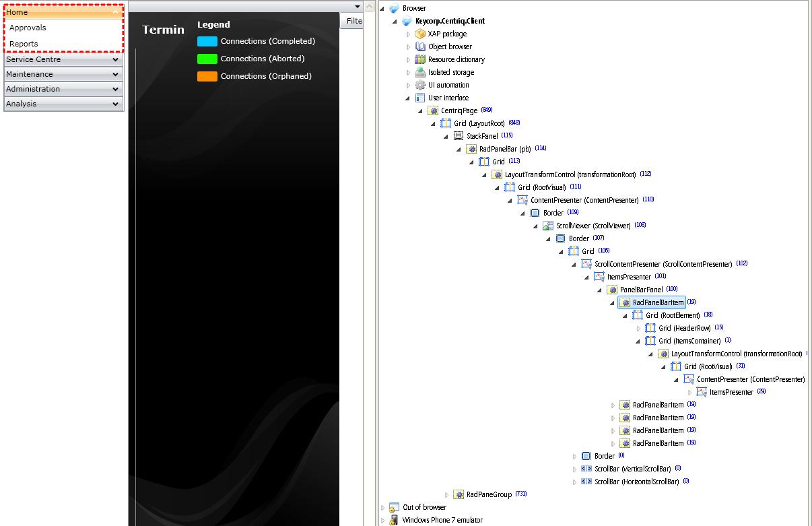Click the Isolated storage icon
Image resolution: width=812 pixels, height=526 pixels.
420,72
